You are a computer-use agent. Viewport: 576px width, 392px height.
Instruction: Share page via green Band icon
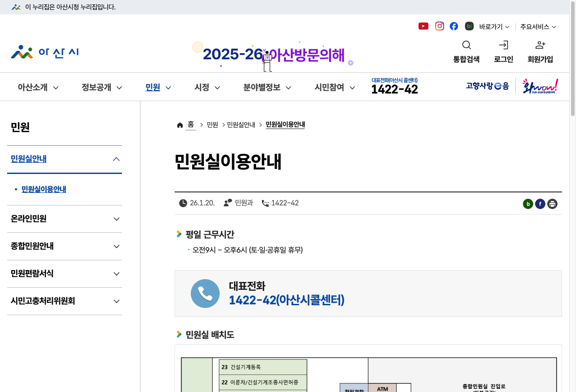(x=528, y=204)
